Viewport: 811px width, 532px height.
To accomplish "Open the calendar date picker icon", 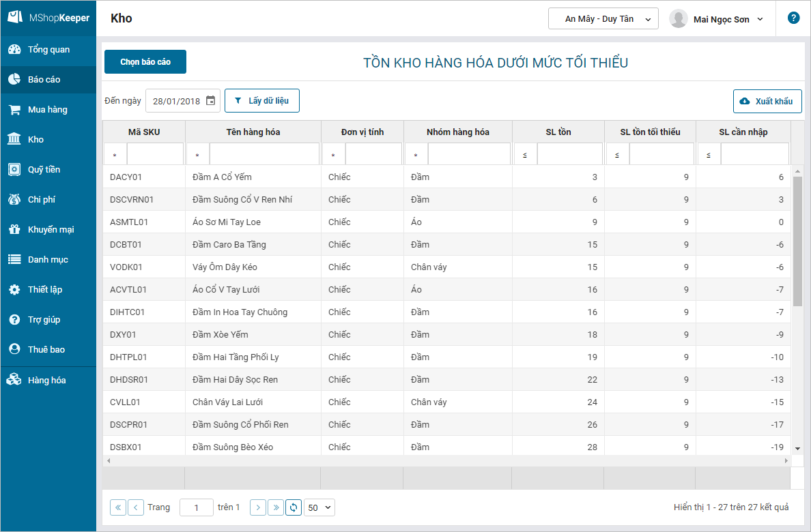I will pyautogui.click(x=210, y=101).
